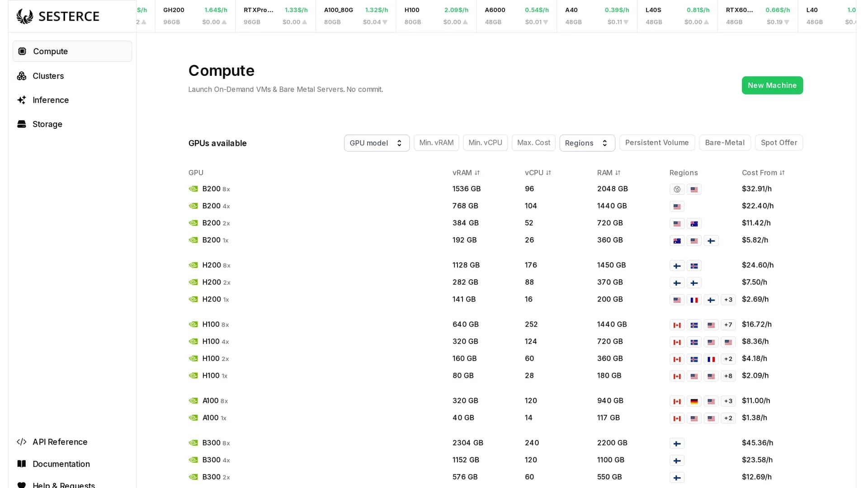
Task: Click the US flag on the B200 4x row
Action: [677, 206]
